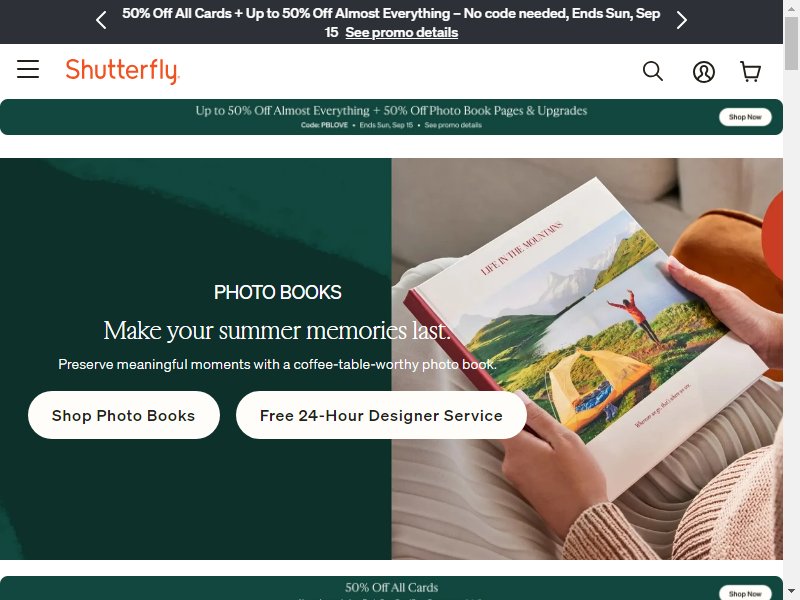Click See promo details in top bar

402,32
